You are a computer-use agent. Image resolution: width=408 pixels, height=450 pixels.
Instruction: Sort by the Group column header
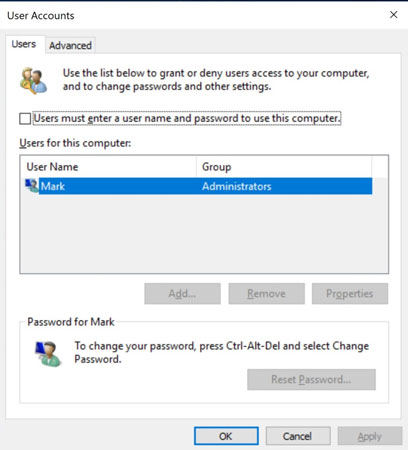[x=284, y=167]
